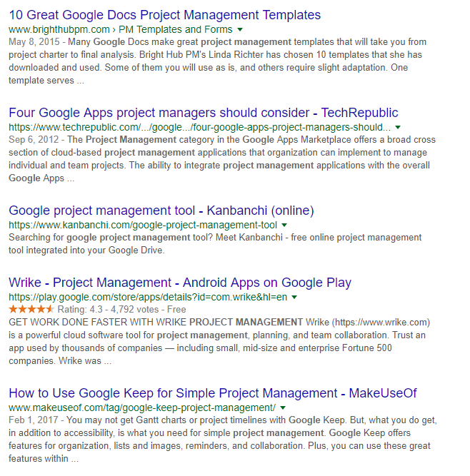
Task: Click the 'Searching for google project management tool?' snippet
Action: point(215,244)
